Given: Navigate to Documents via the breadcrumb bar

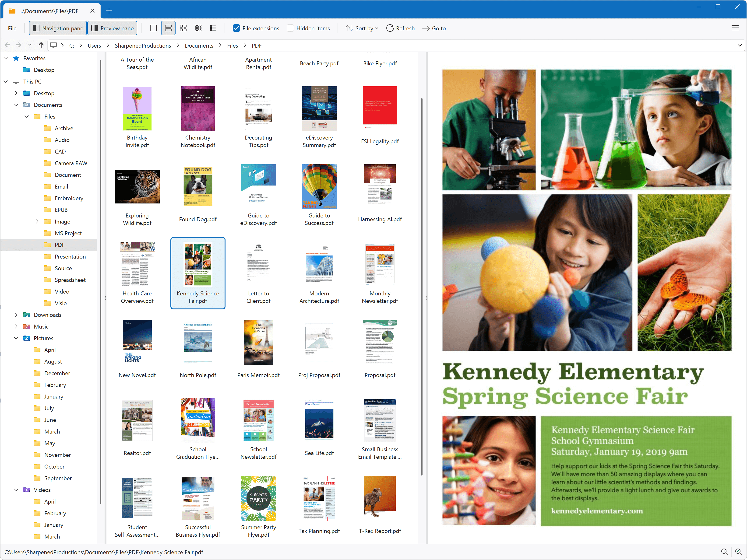Looking at the screenshot, I should pyautogui.click(x=199, y=45).
